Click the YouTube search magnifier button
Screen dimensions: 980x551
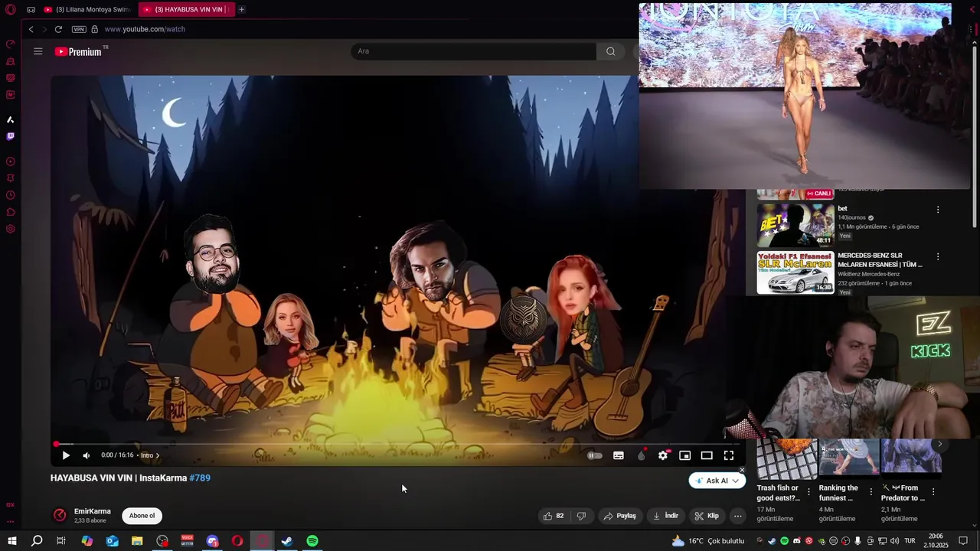click(x=610, y=51)
